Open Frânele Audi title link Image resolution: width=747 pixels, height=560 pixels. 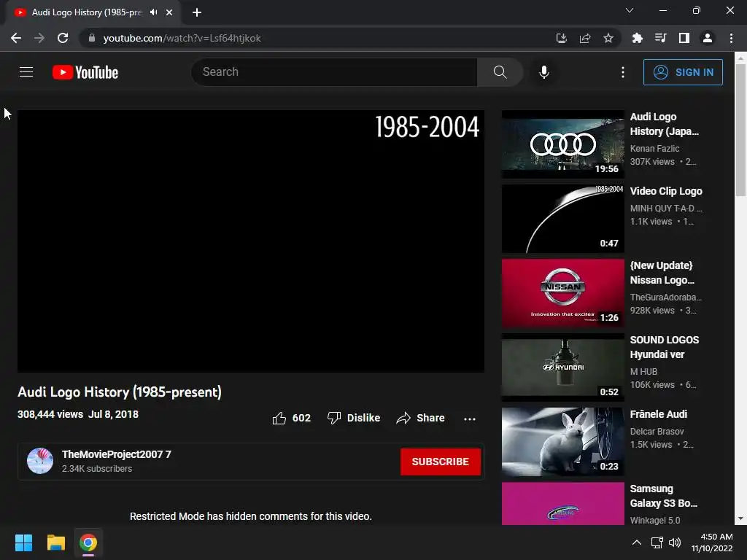pyautogui.click(x=659, y=414)
